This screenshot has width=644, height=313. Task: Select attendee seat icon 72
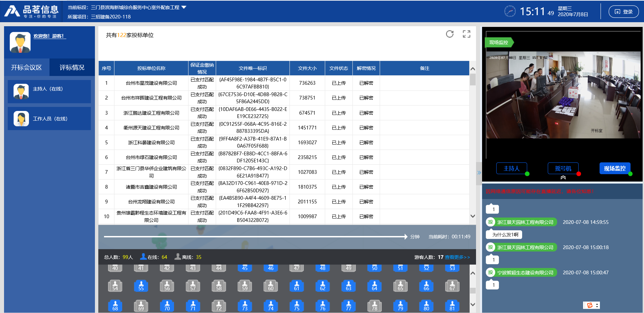219,306
